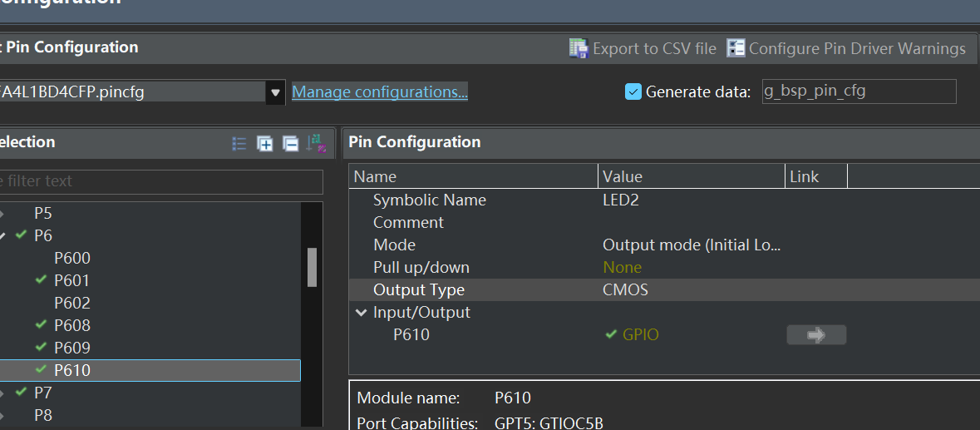Image resolution: width=980 pixels, height=430 pixels.
Task: Click the empty Comment value cell
Action: click(692, 223)
